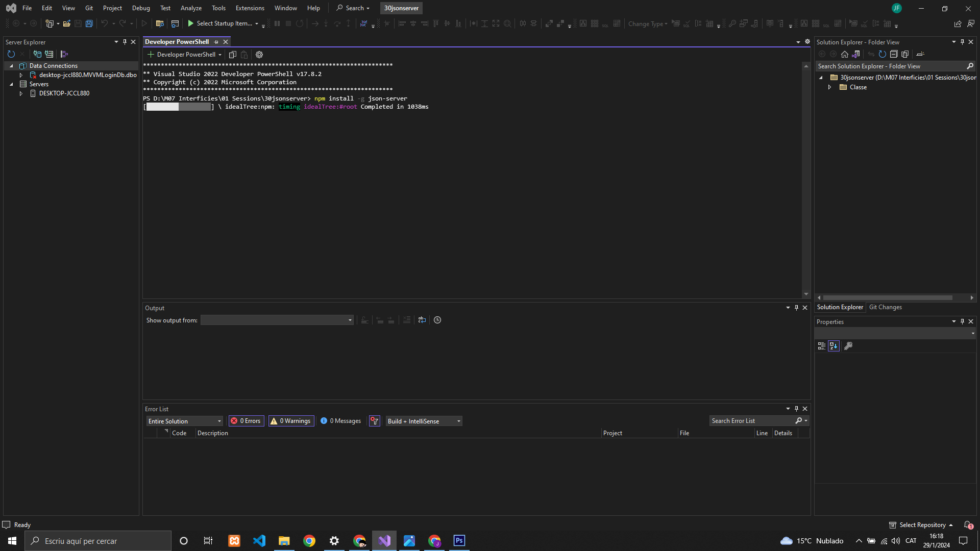This screenshot has width=980, height=551.
Task: Toggle word wrap in the Output panel
Action: [x=422, y=320]
